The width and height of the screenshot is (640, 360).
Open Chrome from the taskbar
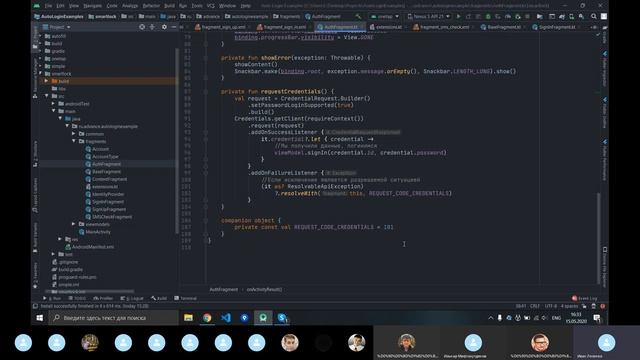(x=207, y=318)
